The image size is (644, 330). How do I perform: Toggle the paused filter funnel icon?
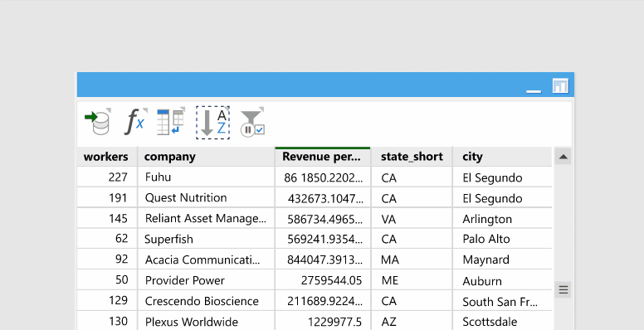coord(251,123)
